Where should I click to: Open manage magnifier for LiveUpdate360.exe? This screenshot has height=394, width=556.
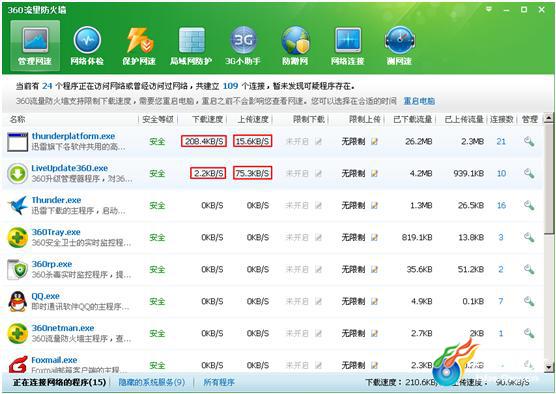coord(529,173)
